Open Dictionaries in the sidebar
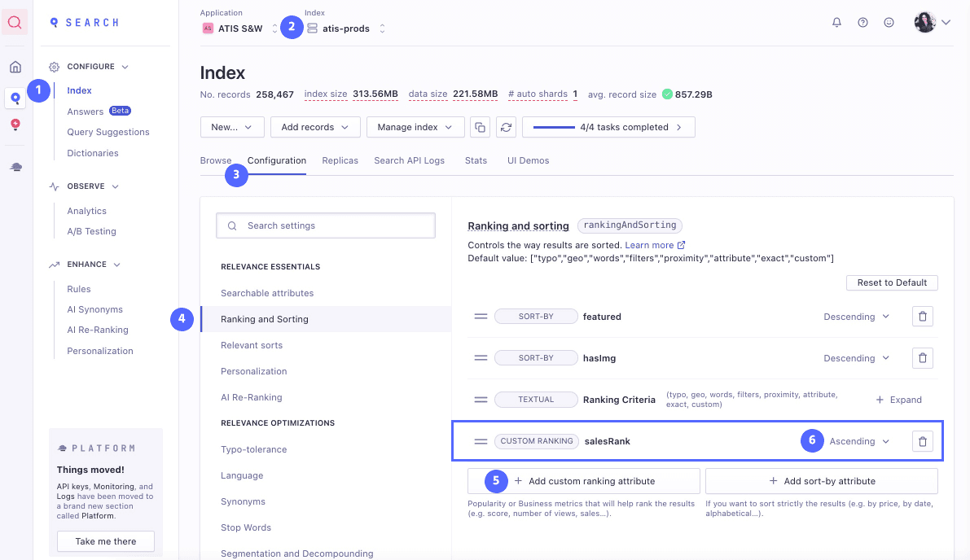 pyautogui.click(x=93, y=153)
